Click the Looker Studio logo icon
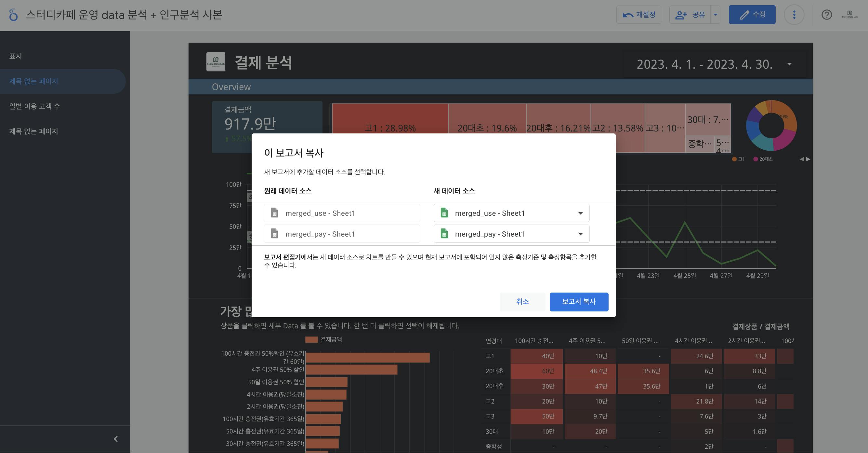 coord(13,15)
